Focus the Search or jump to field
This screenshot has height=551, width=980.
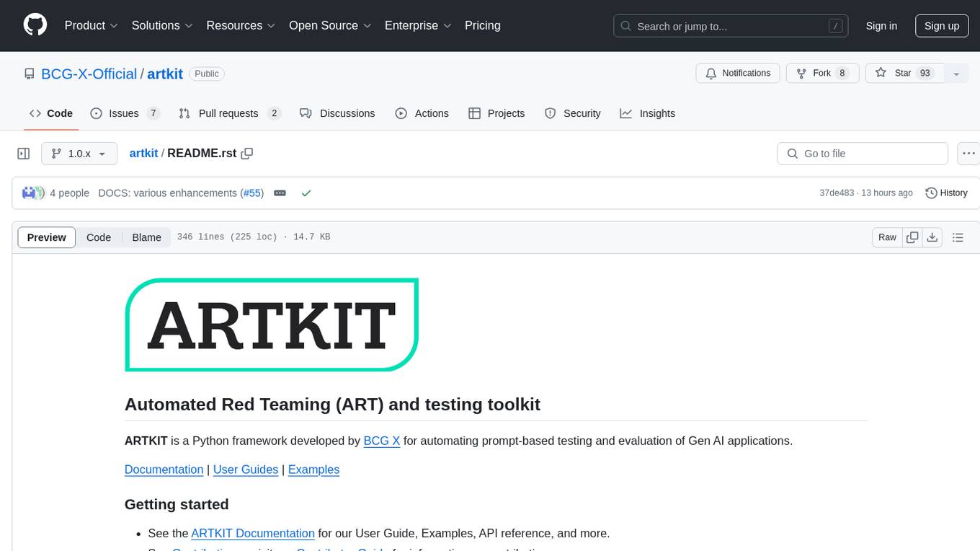point(731,26)
